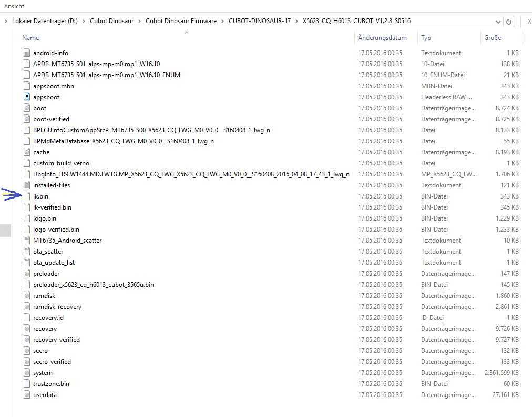Open the Ansicht ribbon tab
Screen dimensions: 532x417
point(14,6)
